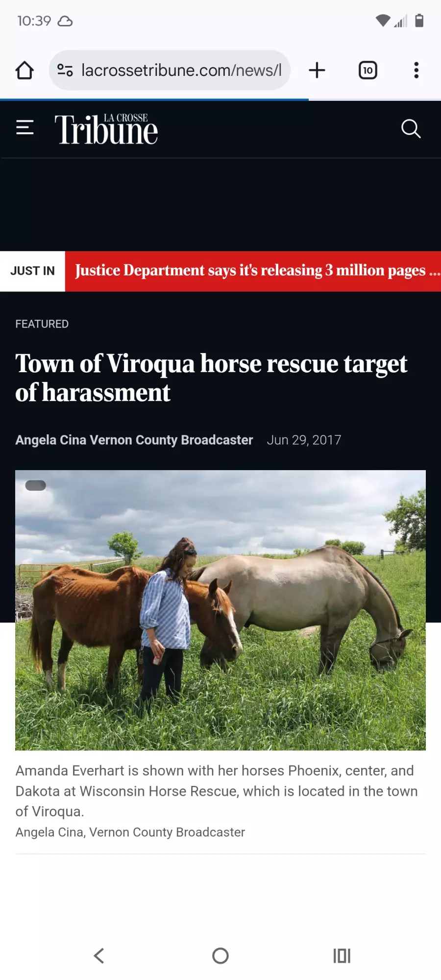
Task: Open the tab switcher showing 10 tabs
Action: (368, 70)
